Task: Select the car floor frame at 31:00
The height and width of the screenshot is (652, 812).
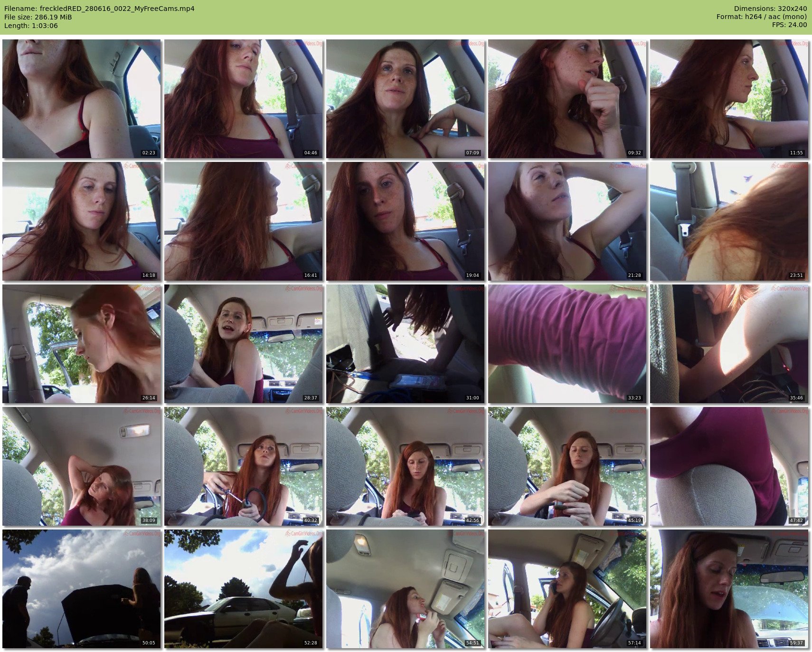Action: (405, 344)
